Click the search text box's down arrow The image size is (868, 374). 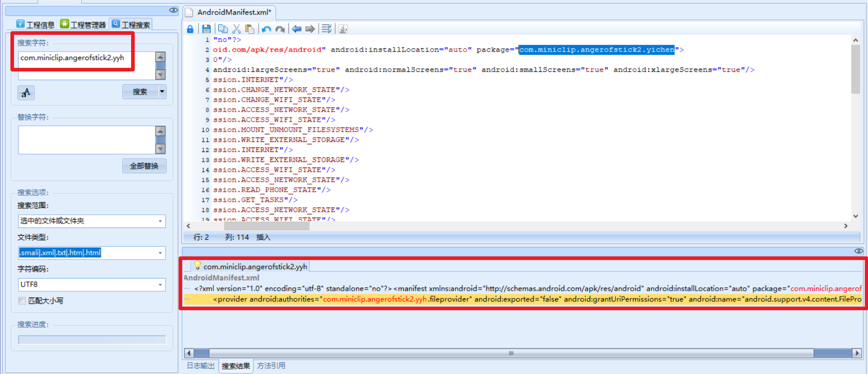[160, 75]
